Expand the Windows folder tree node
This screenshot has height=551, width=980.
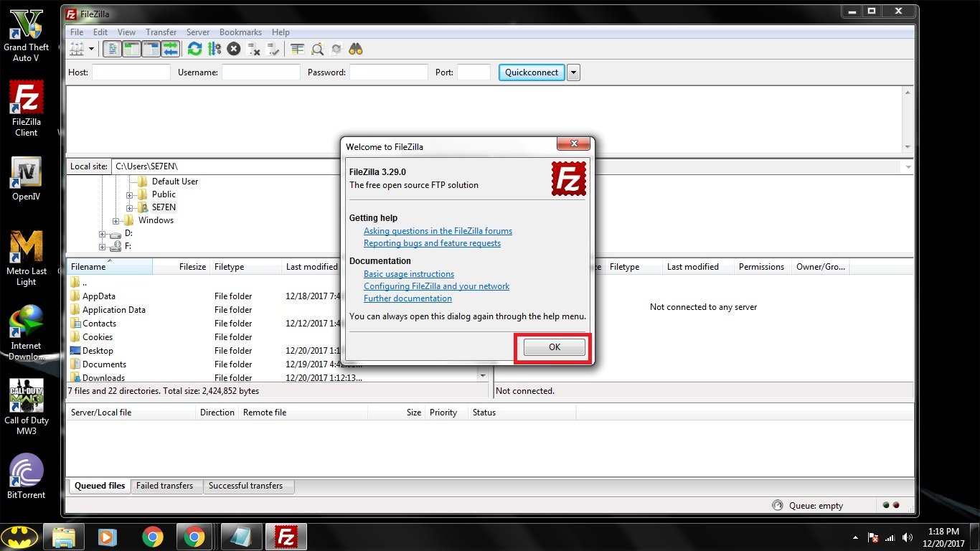pyautogui.click(x=116, y=220)
